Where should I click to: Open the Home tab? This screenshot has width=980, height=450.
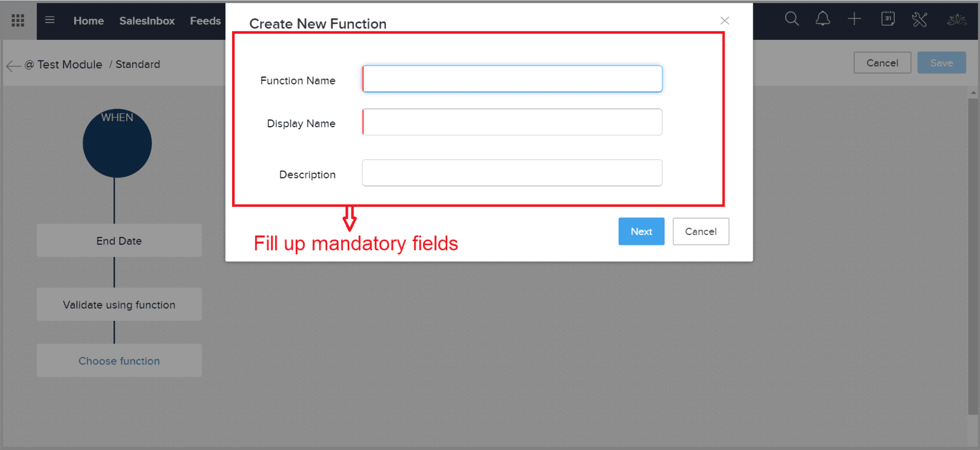[89, 21]
